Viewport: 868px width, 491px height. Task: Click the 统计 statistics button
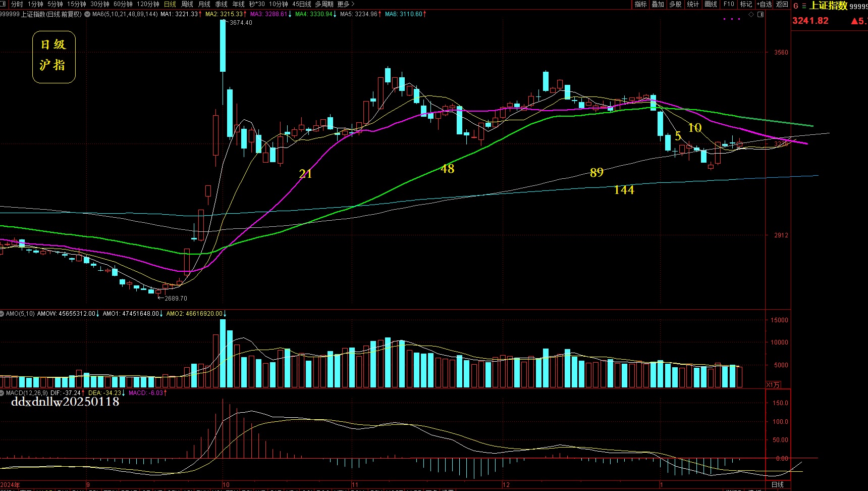(693, 4)
